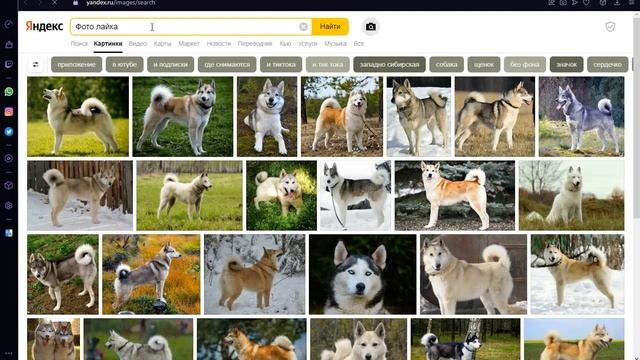This screenshot has width=640, height=360.
Task: Open the GX Corner cube icon in sidebar
Action: (x=9, y=185)
